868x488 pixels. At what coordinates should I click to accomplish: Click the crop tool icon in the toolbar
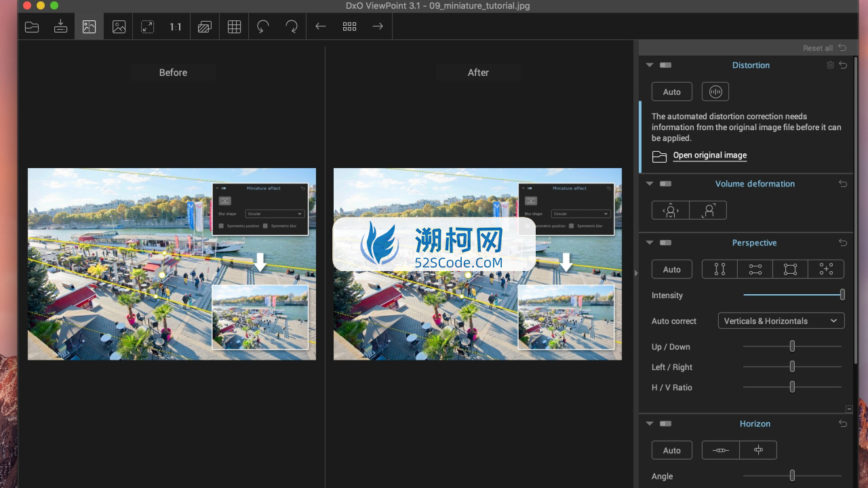coord(205,27)
